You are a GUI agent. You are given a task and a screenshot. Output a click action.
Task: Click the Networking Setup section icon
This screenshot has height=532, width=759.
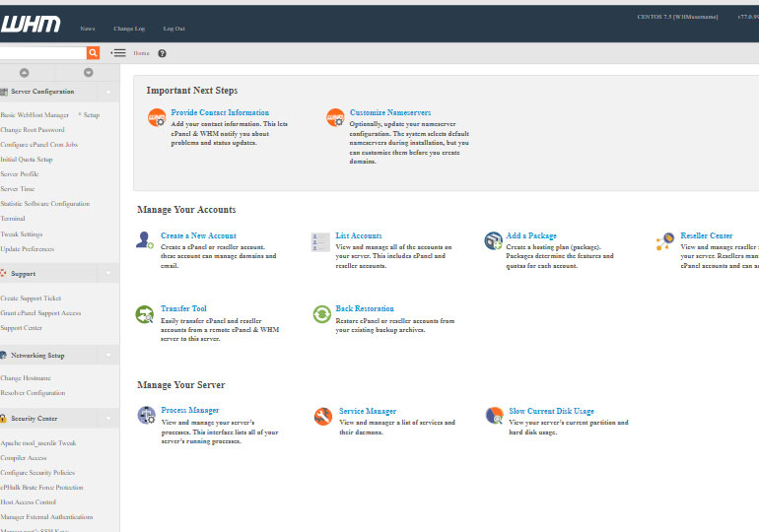3,355
